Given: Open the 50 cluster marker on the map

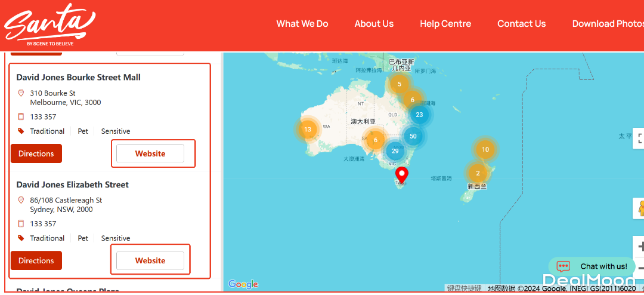Looking at the screenshot, I should click(413, 136).
